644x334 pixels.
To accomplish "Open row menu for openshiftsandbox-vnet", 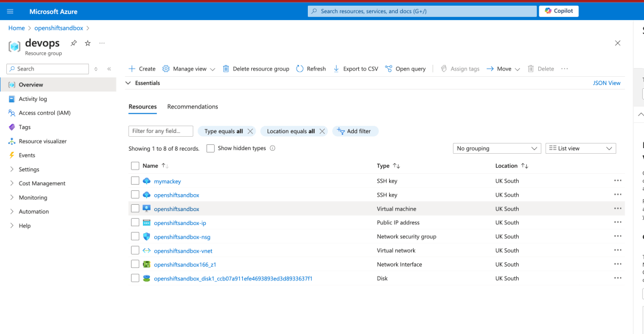I will coord(618,251).
